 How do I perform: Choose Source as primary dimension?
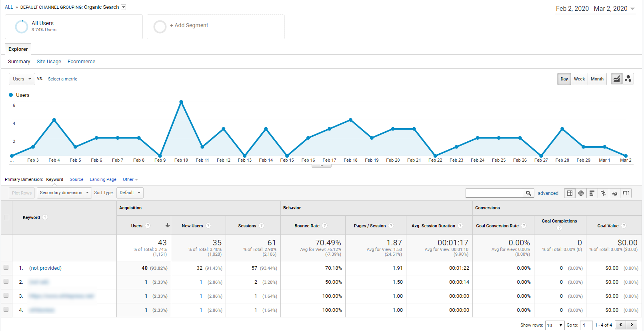76,179
